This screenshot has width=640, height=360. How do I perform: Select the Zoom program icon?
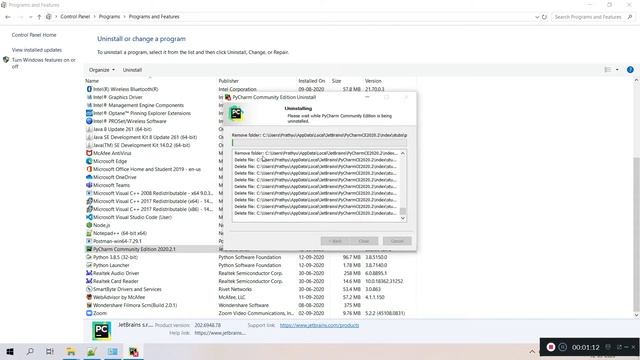[x=89, y=313]
